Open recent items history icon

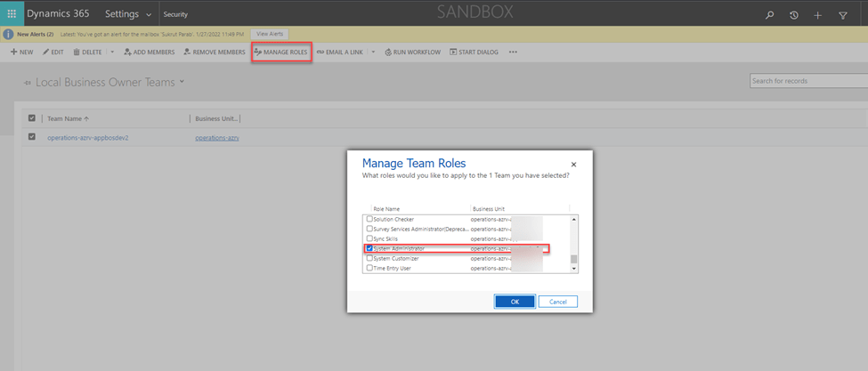[x=794, y=15]
